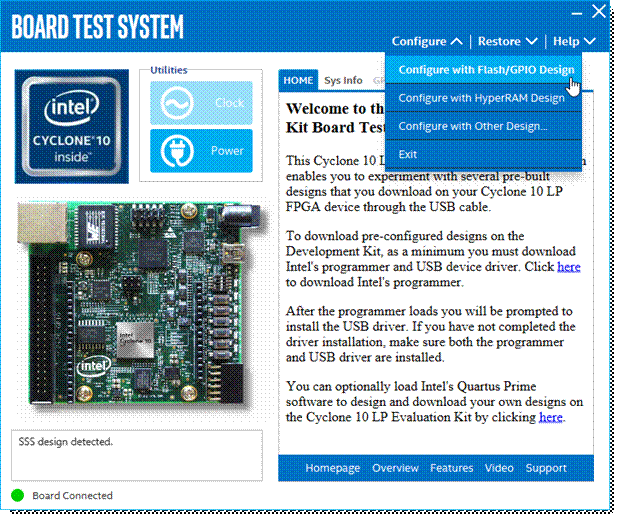Choose Configure with Other Design...

coord(484,126)
